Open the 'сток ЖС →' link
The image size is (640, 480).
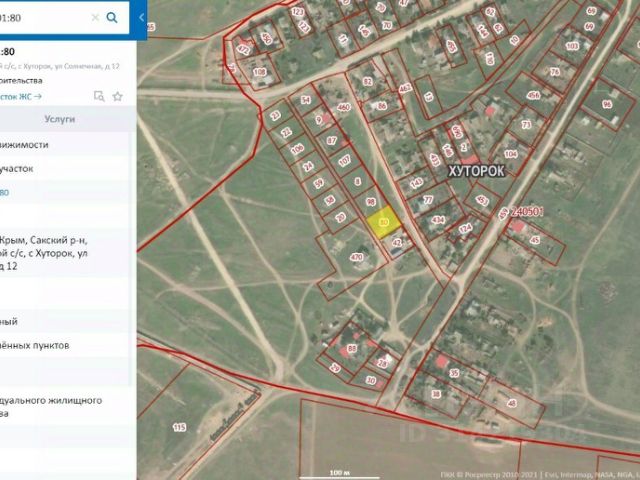[x=21, y=96]
